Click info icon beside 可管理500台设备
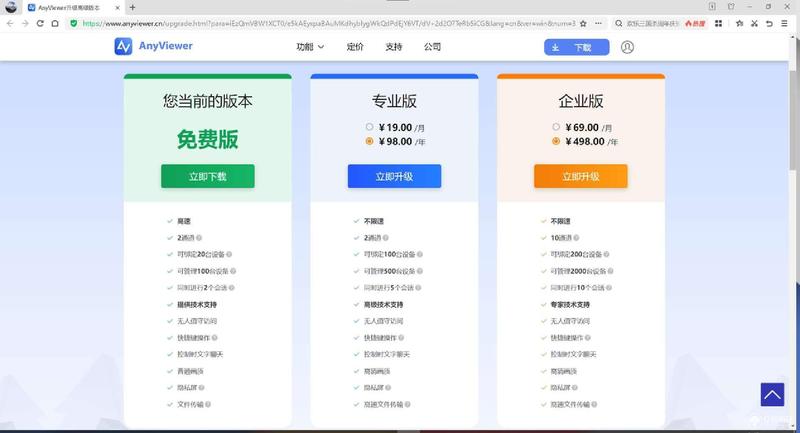Viewport: 800px width, 433px height. 419,271
